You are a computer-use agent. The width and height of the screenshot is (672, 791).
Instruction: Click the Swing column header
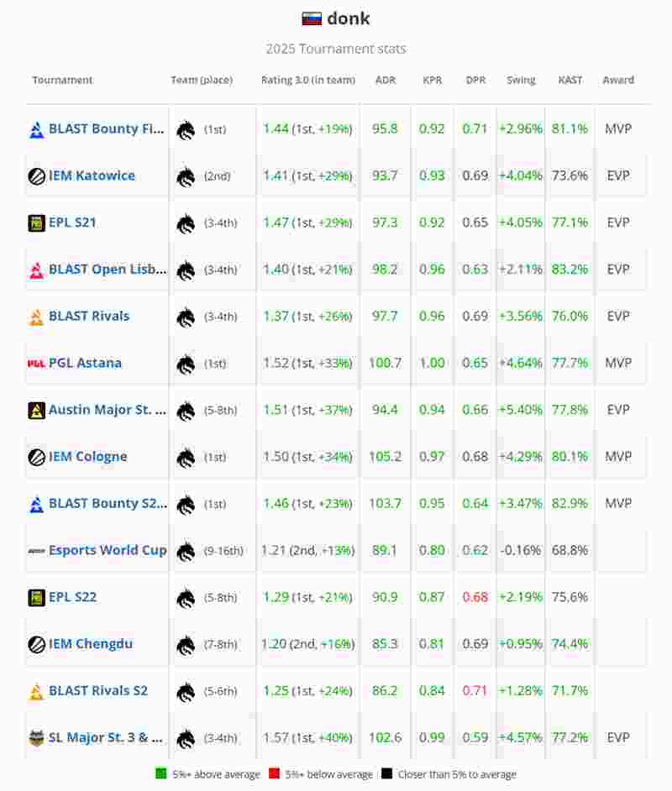click(x=521, y=81)
